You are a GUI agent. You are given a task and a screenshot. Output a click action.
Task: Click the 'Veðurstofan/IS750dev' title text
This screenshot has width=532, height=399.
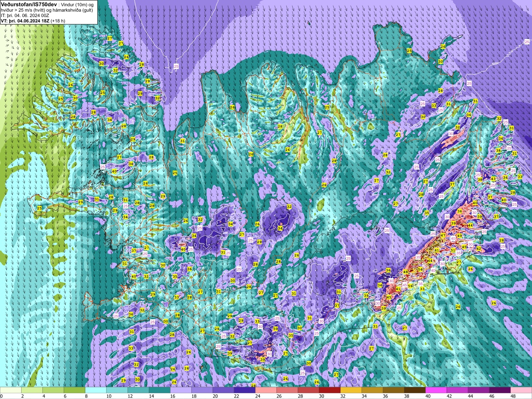(29, 4)
